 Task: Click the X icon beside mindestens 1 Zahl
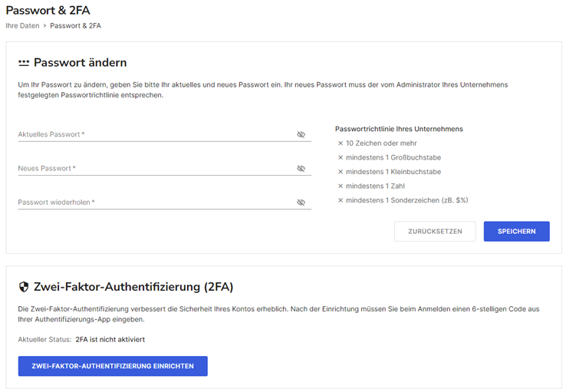point(341,186)
